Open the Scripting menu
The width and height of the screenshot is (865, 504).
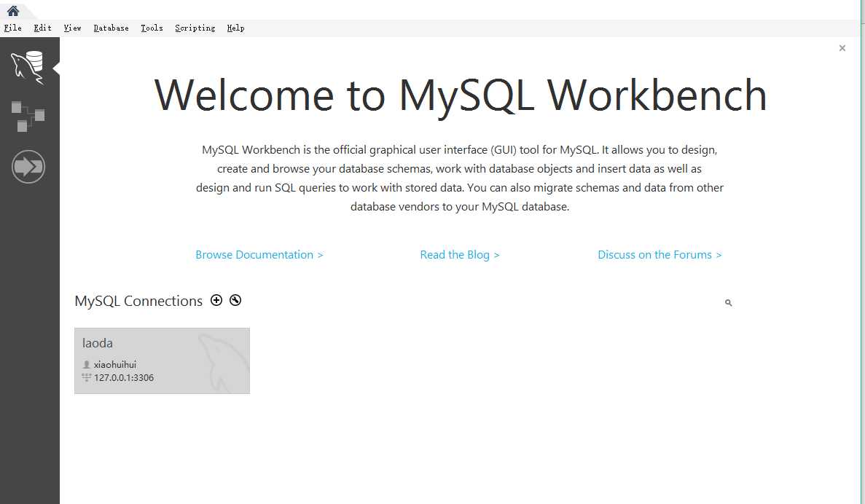(x=195, y=28)
